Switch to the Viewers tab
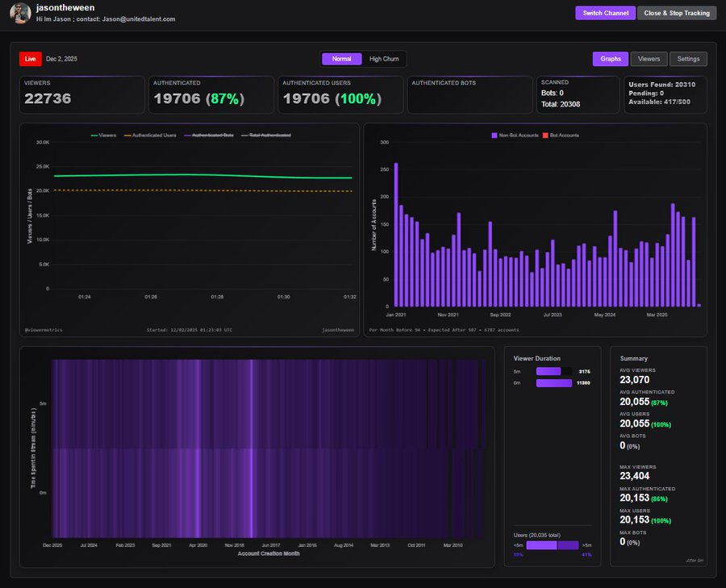726x588 pixels. [649, 58]
